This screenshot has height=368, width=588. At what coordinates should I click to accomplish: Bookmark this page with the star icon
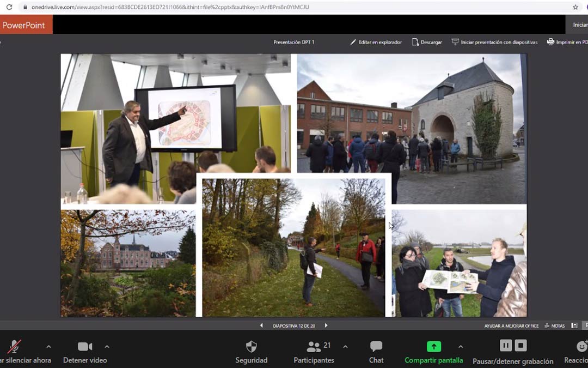coord(575,7)
